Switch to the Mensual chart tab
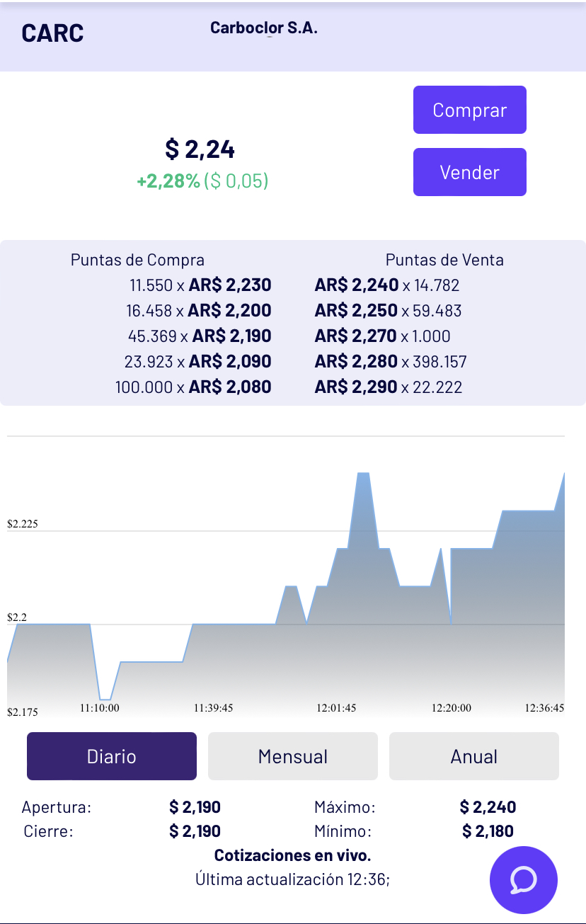586x924 pixels. tap(293, 756)
